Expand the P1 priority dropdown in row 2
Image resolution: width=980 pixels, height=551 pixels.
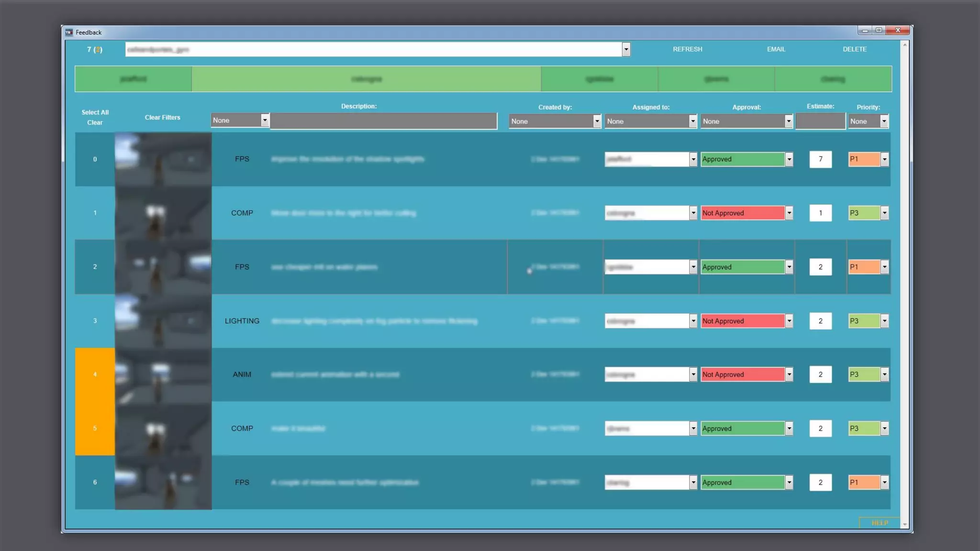(x=884, y=267)
